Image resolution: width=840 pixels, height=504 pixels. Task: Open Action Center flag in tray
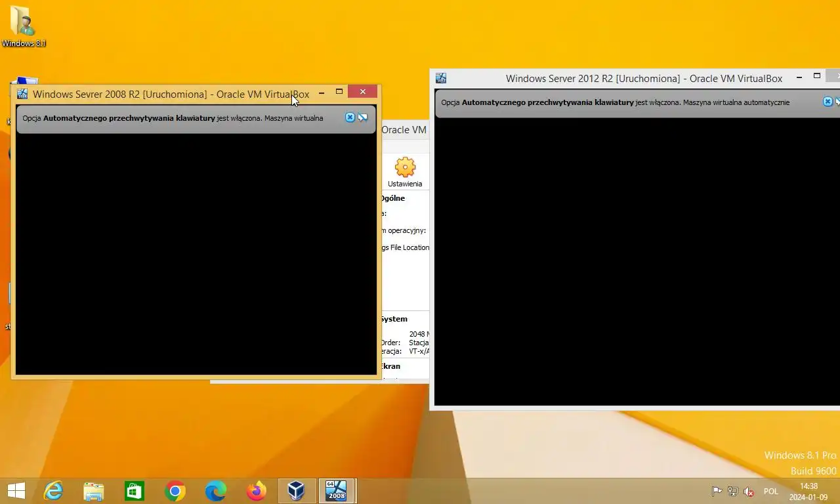point(717,492)
